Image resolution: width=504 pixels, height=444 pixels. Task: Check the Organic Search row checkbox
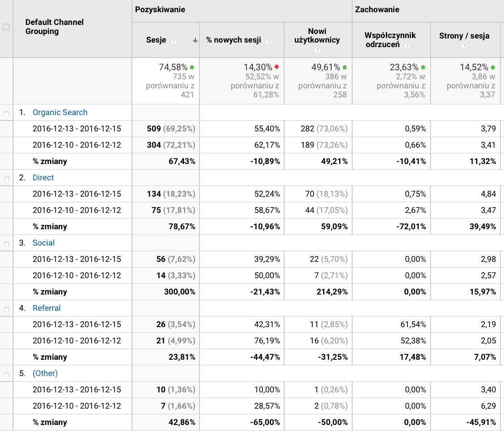coord(6,114)
